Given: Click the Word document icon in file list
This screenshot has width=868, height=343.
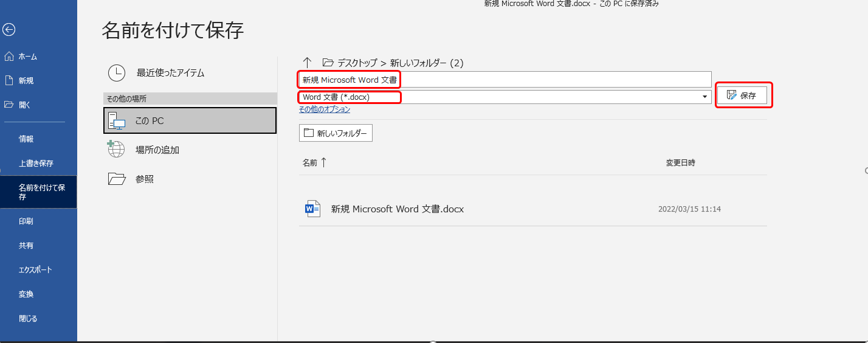Looking at the screenshot, I should click(312, 209).
